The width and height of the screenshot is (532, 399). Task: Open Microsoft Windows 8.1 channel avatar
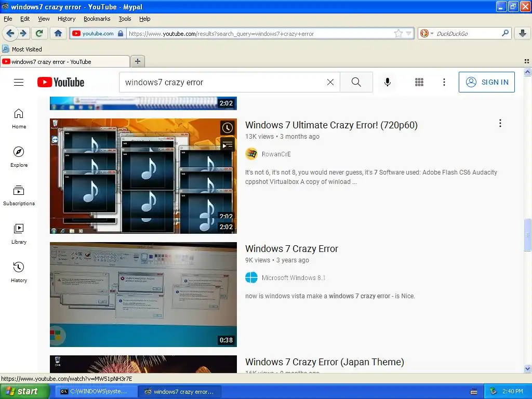click(251, 277)
